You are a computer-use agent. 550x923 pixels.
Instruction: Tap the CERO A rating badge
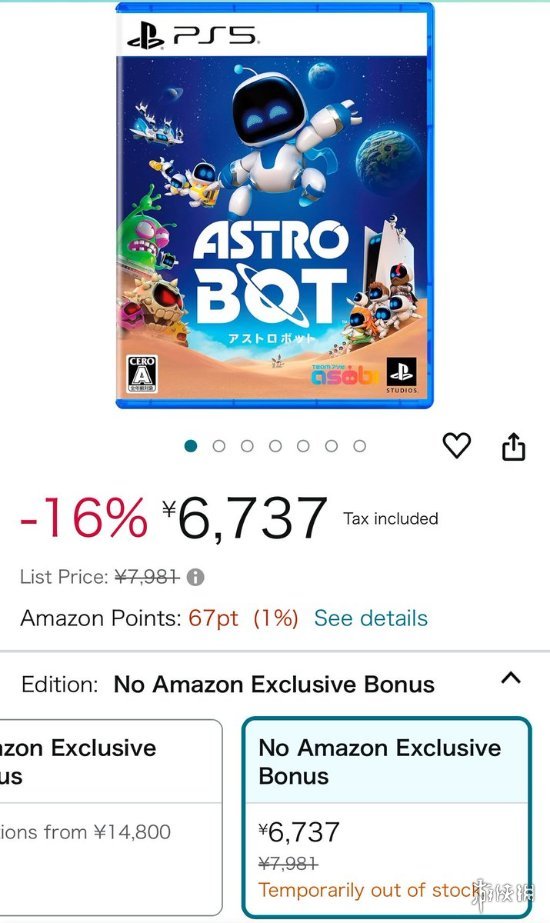(142, 374)
